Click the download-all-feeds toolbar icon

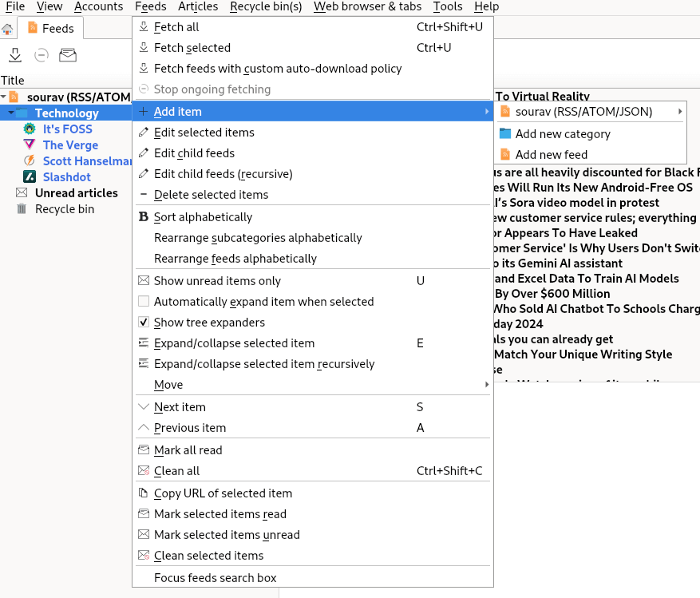[14, 55]
